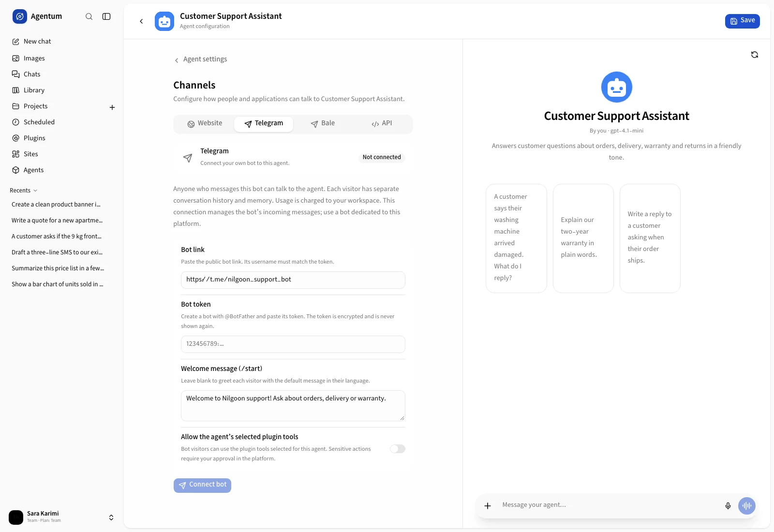This screenshot has width=774, height=532.
Task: Collapse the sidebar with the panel icon
Action: [106, 16]
